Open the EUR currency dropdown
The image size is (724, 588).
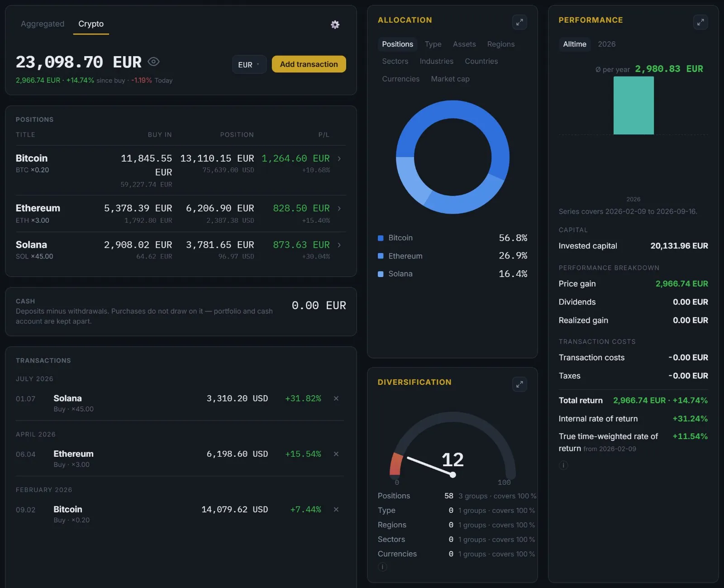pyautogui.click(x=249, y=64)
